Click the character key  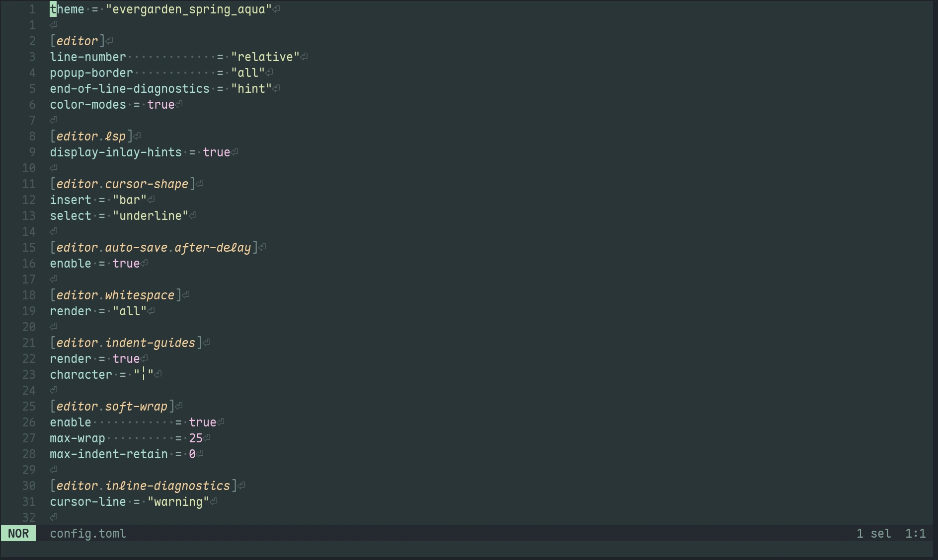[x=81, y=375]
